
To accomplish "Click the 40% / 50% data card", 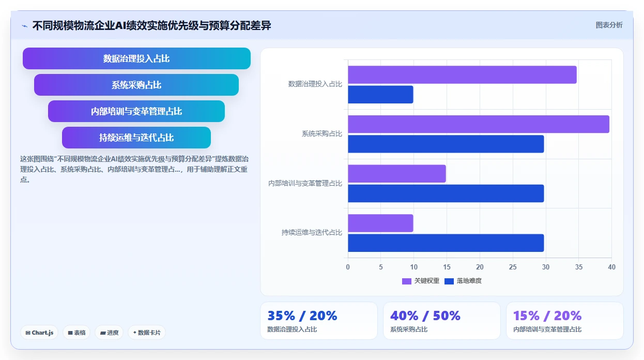I will coord(442,321).
